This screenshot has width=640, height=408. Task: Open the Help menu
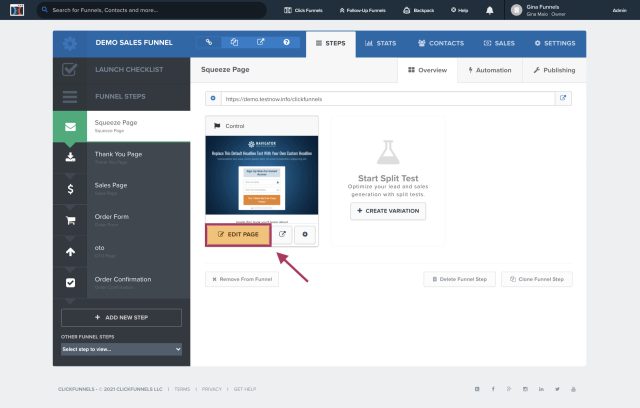[x=460, y=10]
